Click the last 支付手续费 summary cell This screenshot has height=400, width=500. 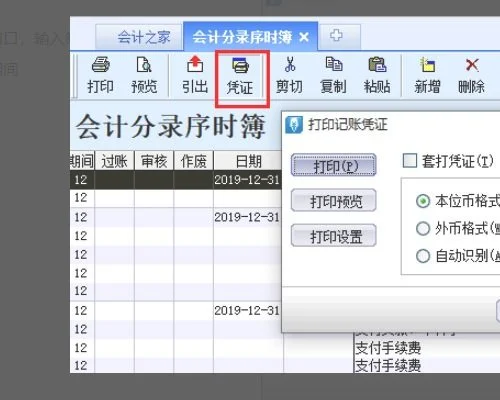click(388, 366)
